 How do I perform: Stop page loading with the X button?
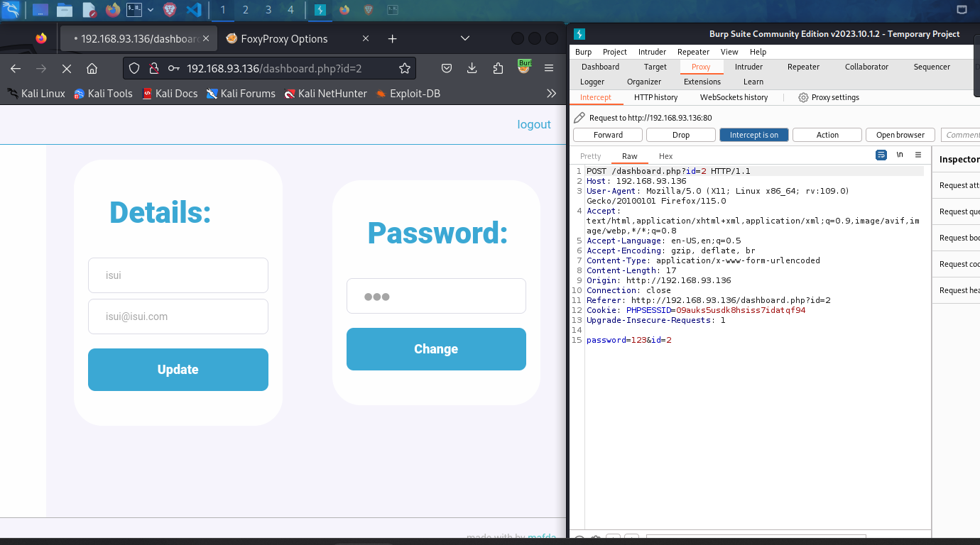(x=66, y=69)
